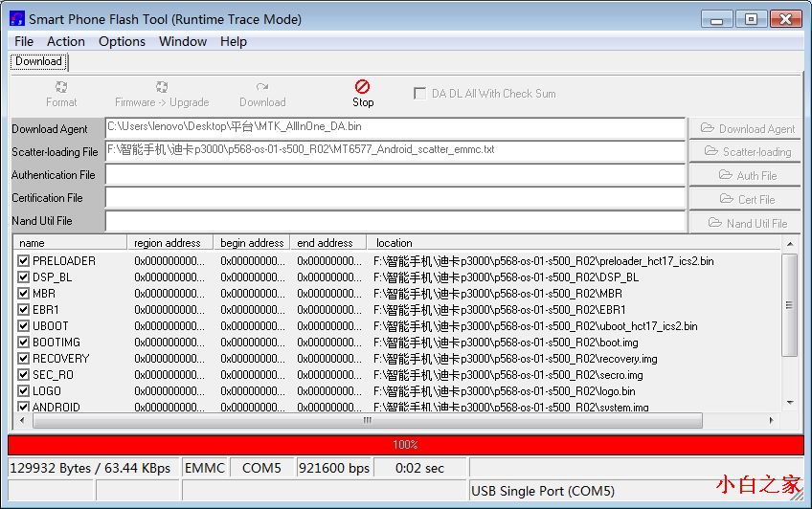Close the Flash Tool window
This screenshot has width=812, height=509.
click(x=786, y=20)
